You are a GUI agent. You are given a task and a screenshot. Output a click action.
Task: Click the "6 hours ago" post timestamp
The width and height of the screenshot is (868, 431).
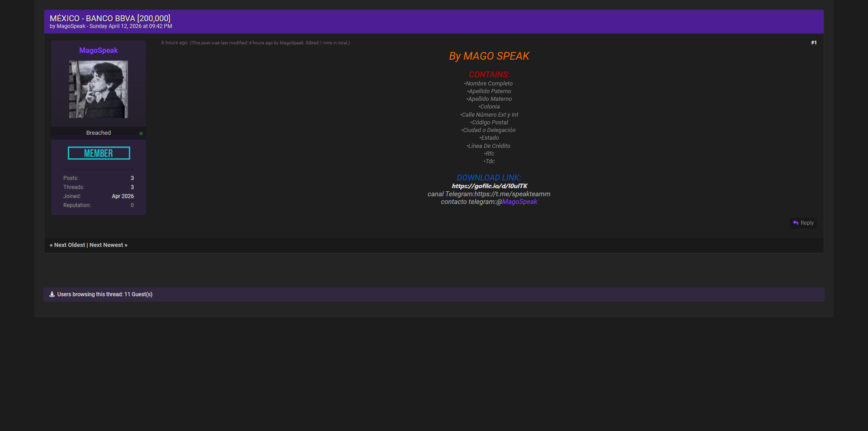[x=174, y=43]
